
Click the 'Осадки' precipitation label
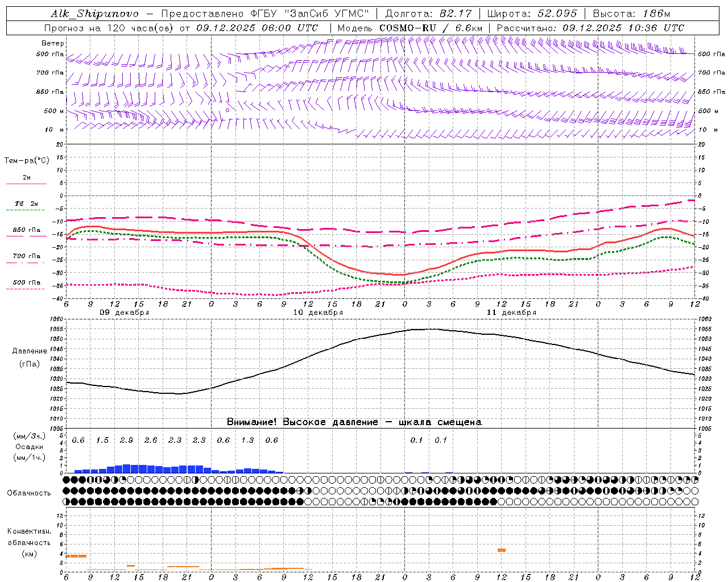pyautogui.click(x=30, y=447)
